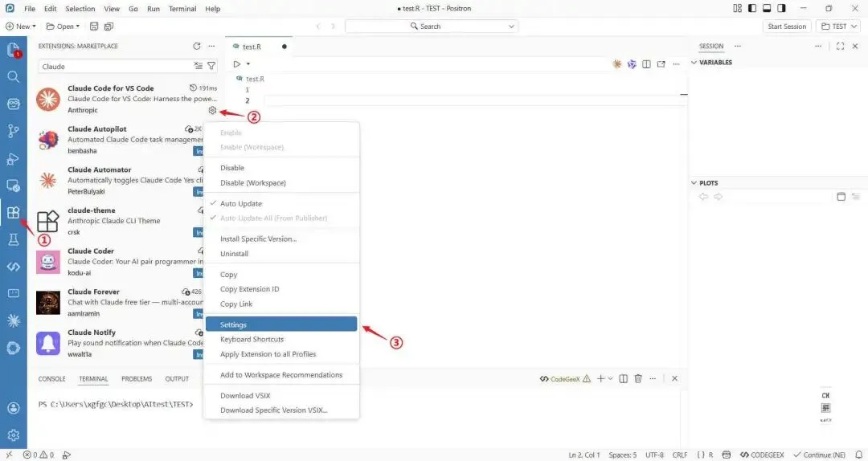This screenshot has width=868, height=461.
Task: Click CRLF line ending in status bar
Action: [680, 455]
